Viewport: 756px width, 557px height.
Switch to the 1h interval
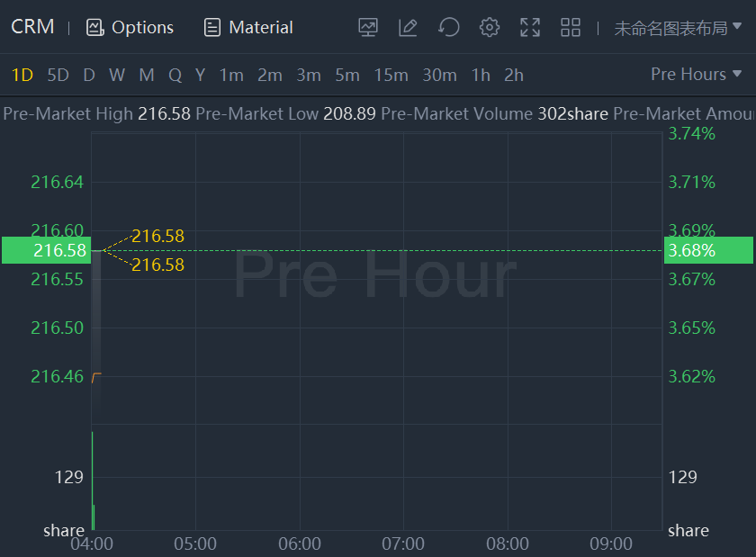(481, 75)
